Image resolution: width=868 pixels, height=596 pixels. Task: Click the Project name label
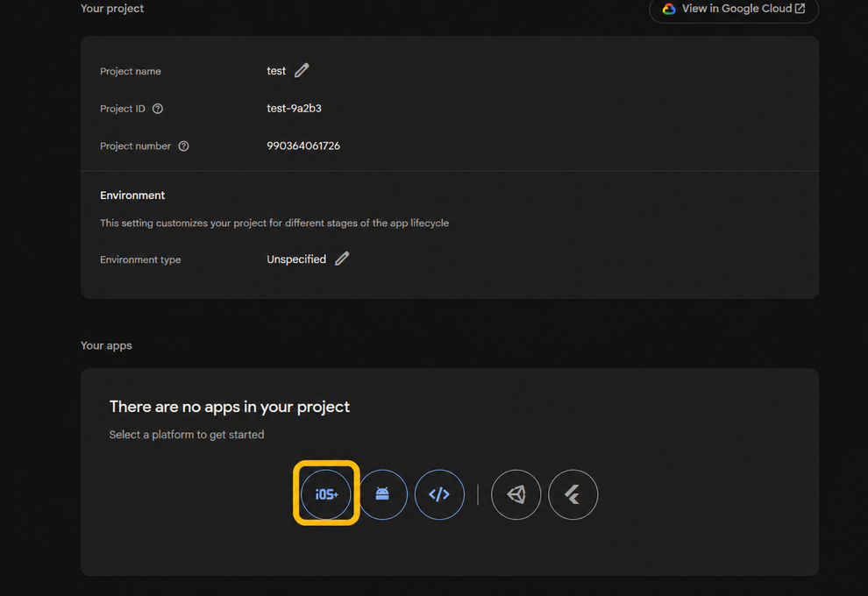[131, 71]
